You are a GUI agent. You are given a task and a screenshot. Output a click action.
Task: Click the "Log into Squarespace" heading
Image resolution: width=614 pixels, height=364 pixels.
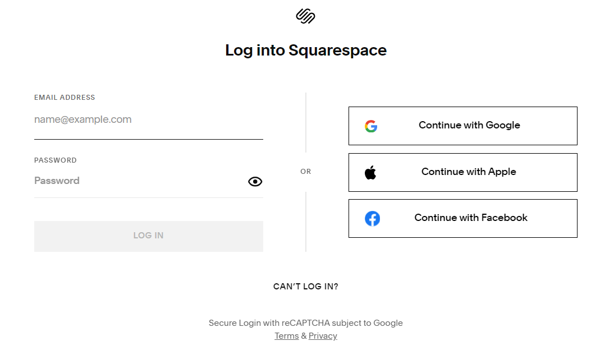pos(306,50)
